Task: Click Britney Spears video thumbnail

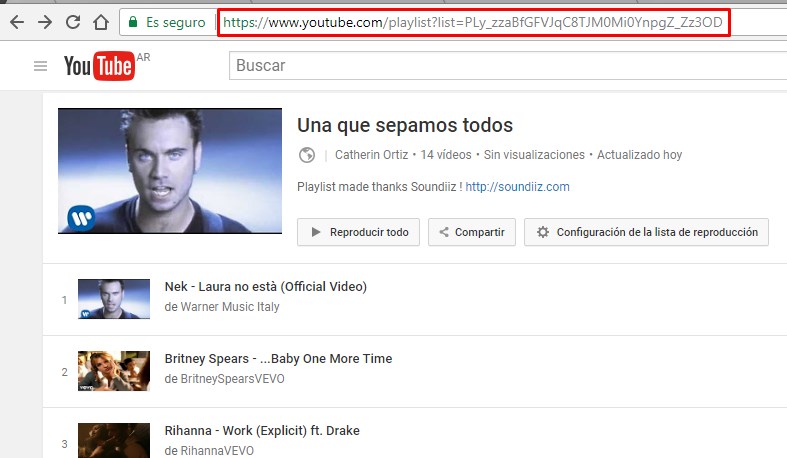Action: pos(114,371)
